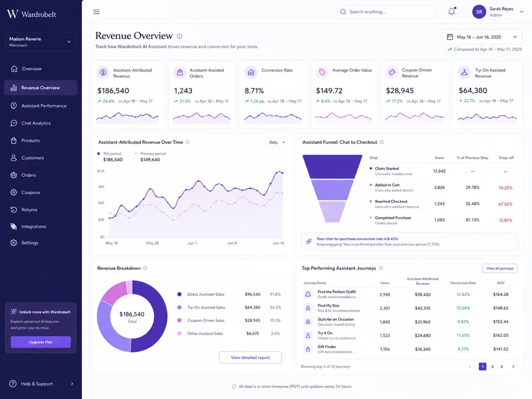Click the calendar icon in date picker
The width and height of the screenshot is (532, 399).
(x=450, y=37)
